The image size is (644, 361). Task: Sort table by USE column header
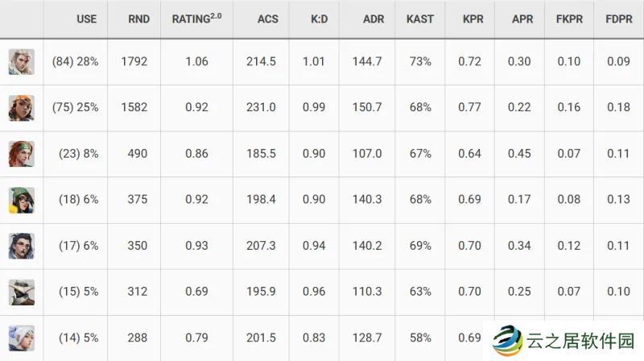pyautogui.click(x=86, y=19)
